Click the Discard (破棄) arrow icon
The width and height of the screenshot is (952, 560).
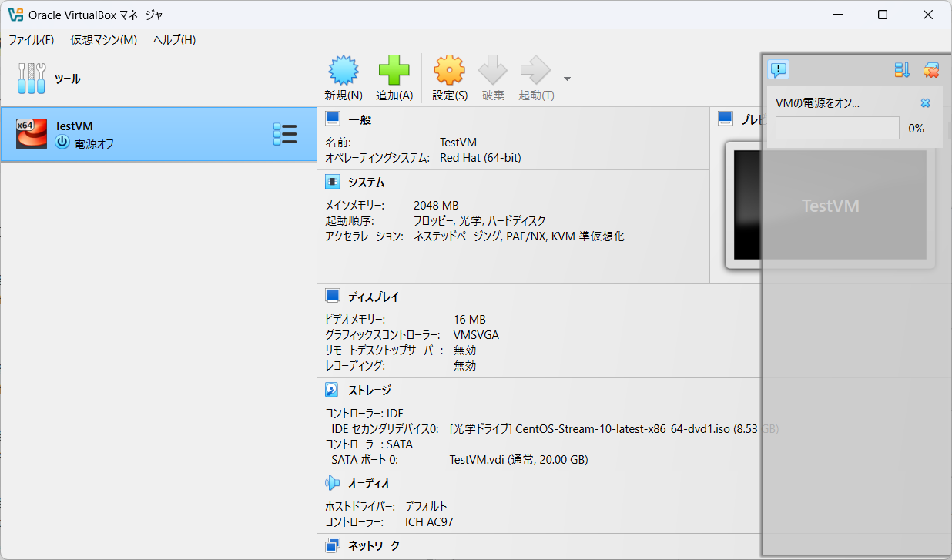tap(493, 70)
